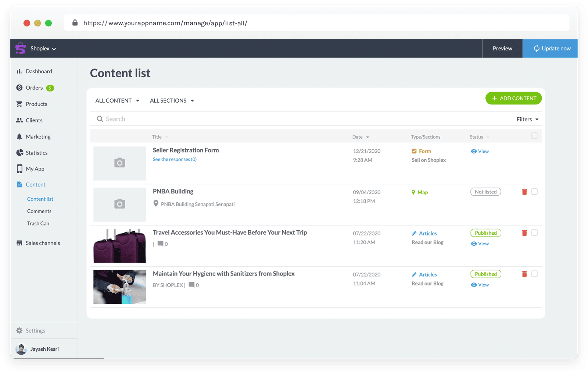Viewport: 588px width, 373px height.
Task: Click the Published status pill on the travel article
Action: pyautogui.click(x=485, y=232)
